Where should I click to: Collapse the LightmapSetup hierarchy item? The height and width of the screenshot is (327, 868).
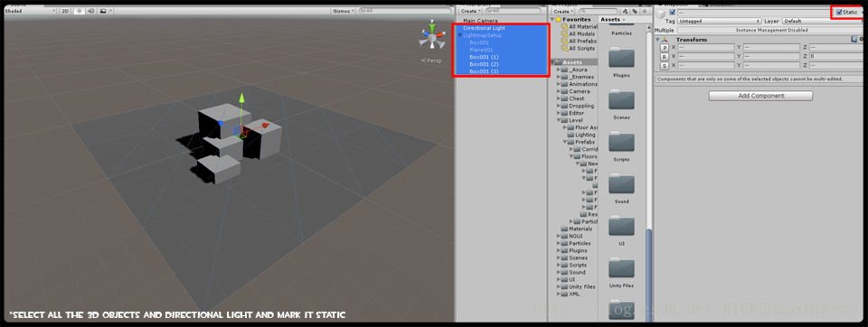pyautogui.click(x=460, y=35)
